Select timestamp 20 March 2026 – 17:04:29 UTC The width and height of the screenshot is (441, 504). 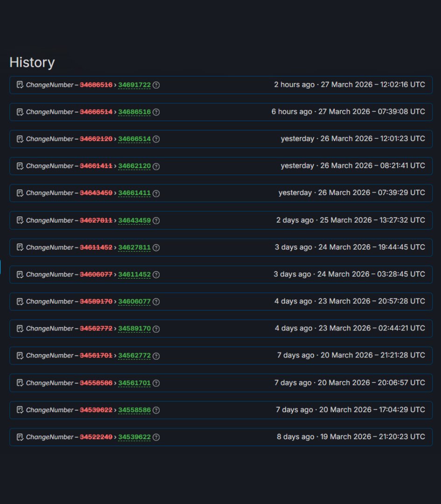pyautogui.click(x=372, y=410)
